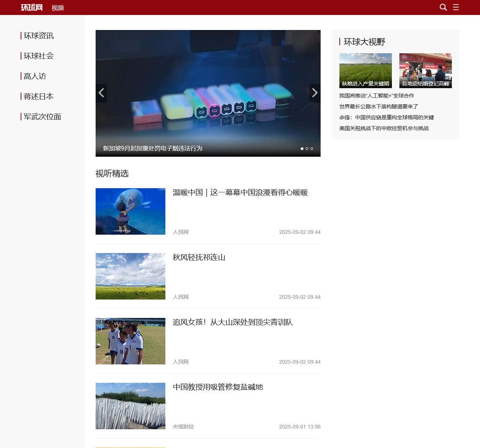Select the third carousel dot
Screen dimensions: 480x448
click(312, 149)
